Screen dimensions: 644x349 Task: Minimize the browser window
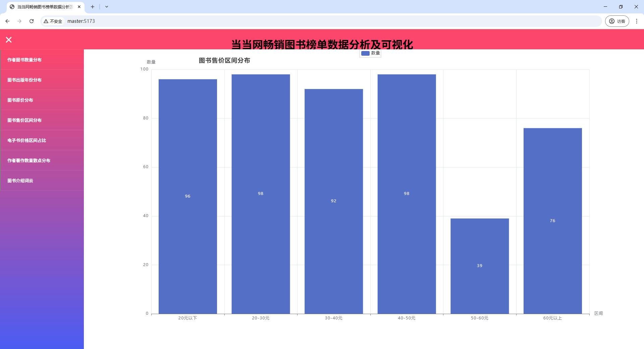[x=605, y=7]
